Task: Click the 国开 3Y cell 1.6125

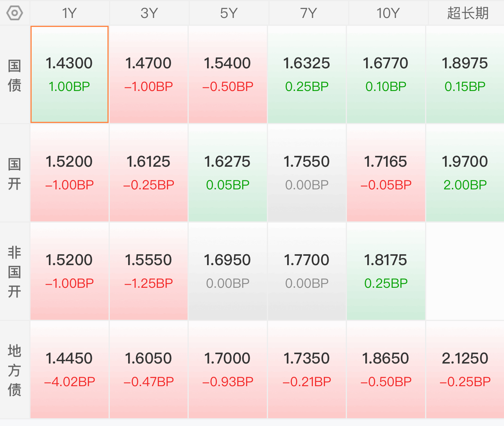Action: 148,173
